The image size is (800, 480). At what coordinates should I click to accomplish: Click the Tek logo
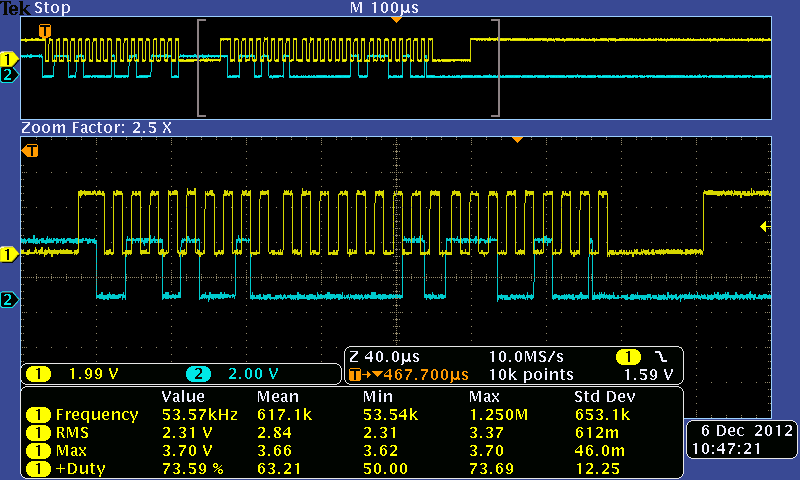click(15, 8)
